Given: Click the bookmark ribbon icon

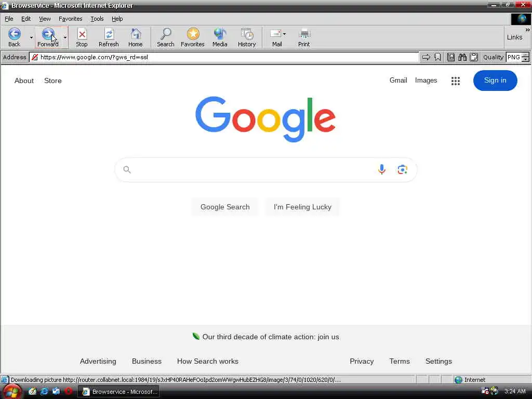Looking at the screenshot, I should tap(437, 57).
